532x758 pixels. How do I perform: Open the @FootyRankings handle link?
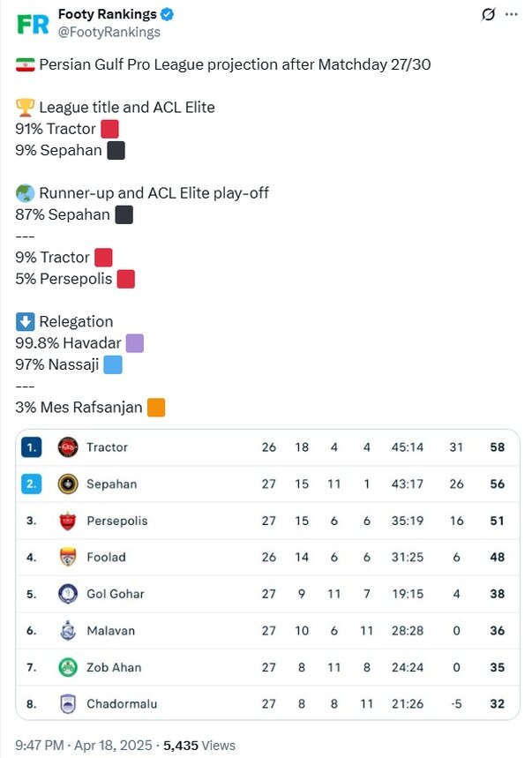point(109,32)
